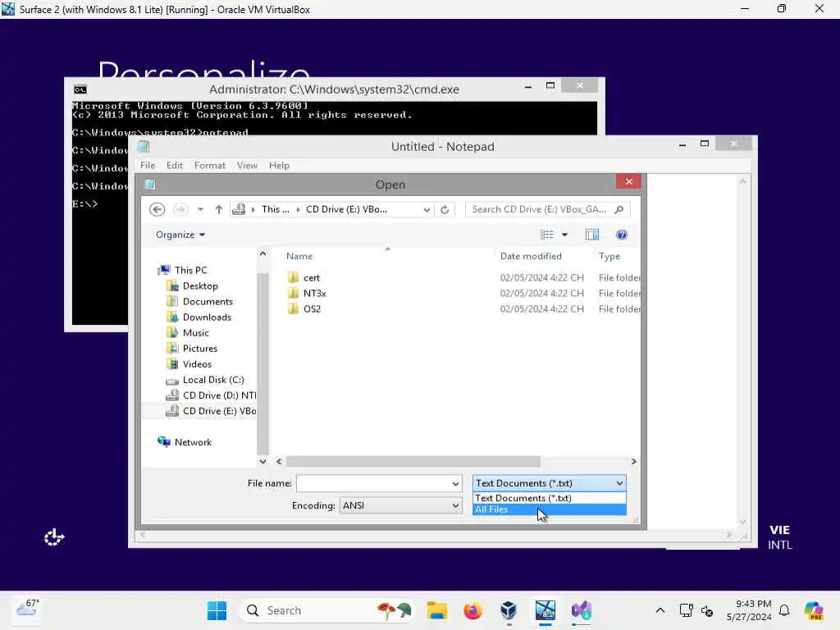The width and height of the screenshot is (840, 630).
Task: Open Notepad File menu
Action: 148,166
